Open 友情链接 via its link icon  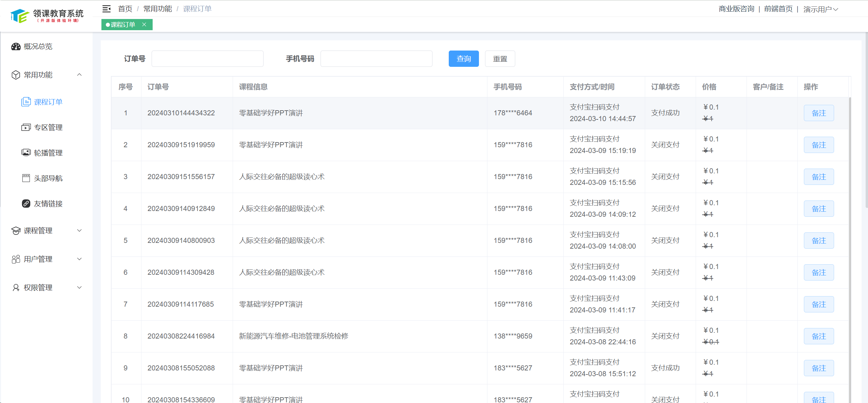(x=26, y=204)
